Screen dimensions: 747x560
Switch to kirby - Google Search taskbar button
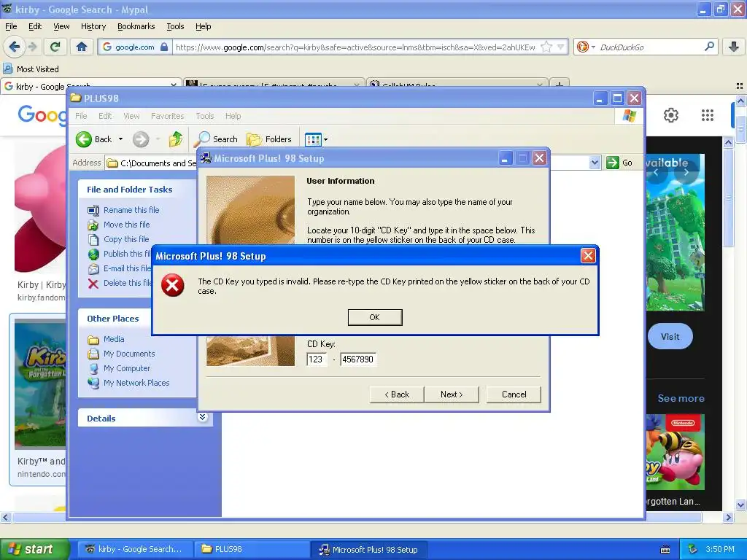[136, 549]
